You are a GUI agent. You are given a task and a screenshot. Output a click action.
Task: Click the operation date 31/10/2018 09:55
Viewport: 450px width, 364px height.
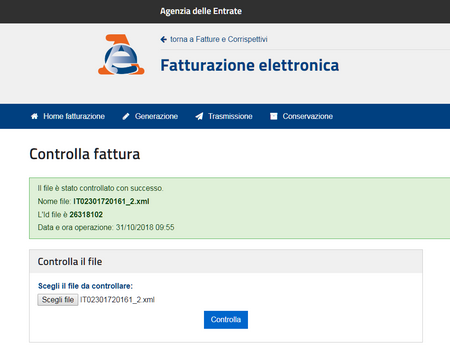[x=145, y=227]
